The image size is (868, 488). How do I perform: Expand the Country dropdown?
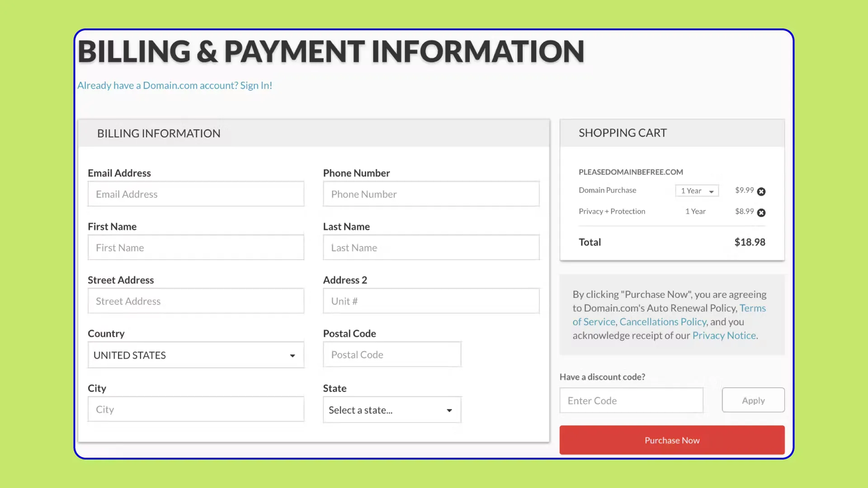(196, 355)
